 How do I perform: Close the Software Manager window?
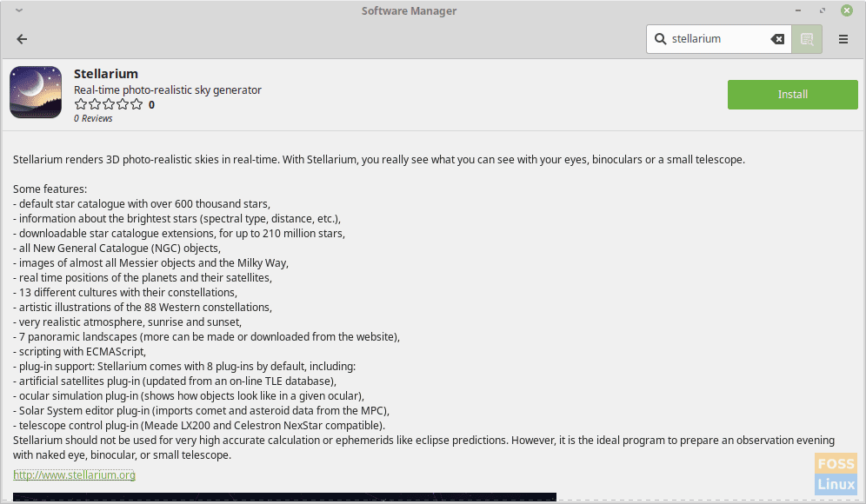[x=847, y=10]
